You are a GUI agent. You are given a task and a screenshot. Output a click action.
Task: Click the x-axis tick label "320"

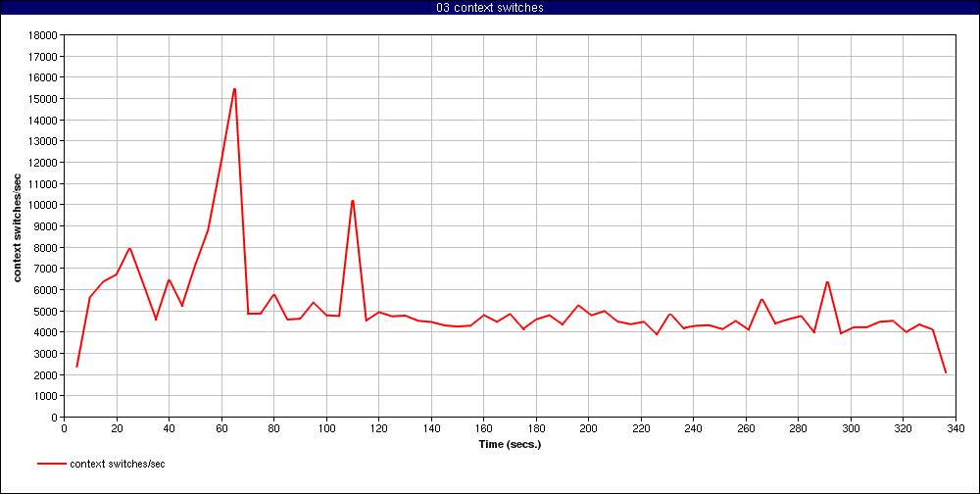pos(904,428)
